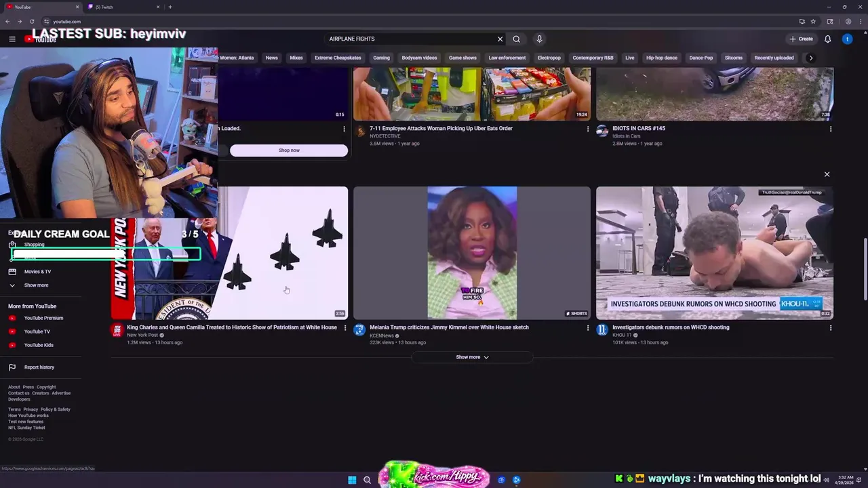This screenshot has height=488, width=868.
Task: Click the search magnifier button
Action: [516, 39]
